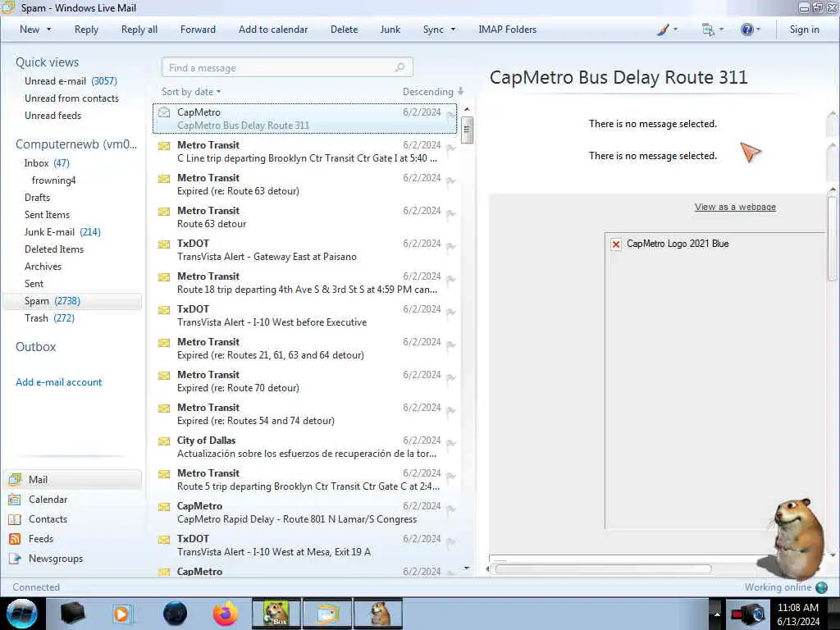This screenshot has height=630, width=840.
Task: Click Reply in the toolbar
Action: pyautogui.click(x=86, y=30)
